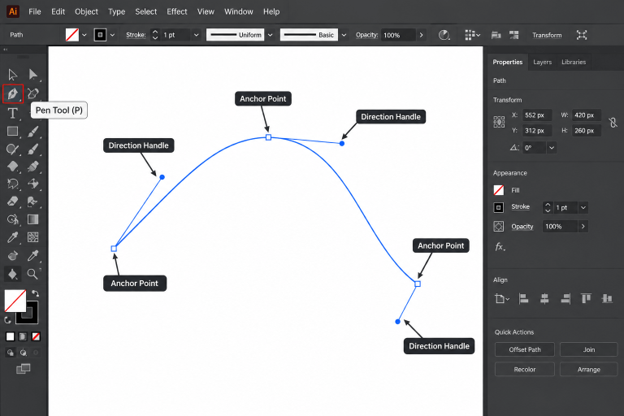Apply horizontal align left in Align section

point(524,299)
